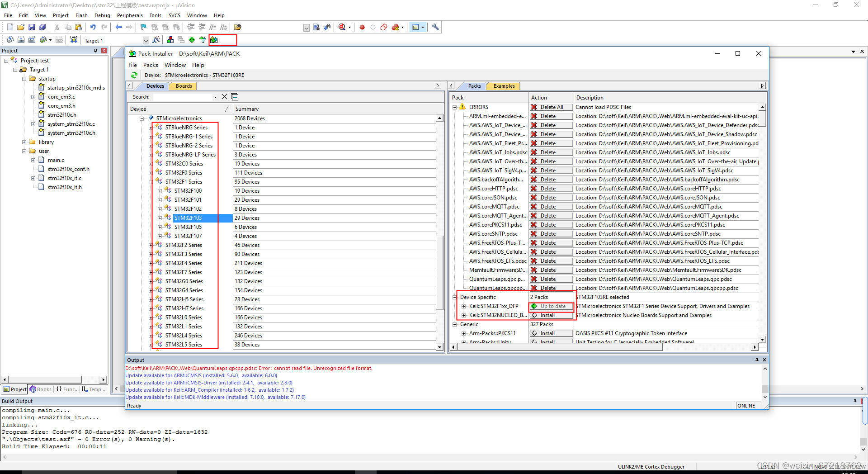Open the Packs tab
This screenshot has height=474, width=868.
click(x=474, y=86)
